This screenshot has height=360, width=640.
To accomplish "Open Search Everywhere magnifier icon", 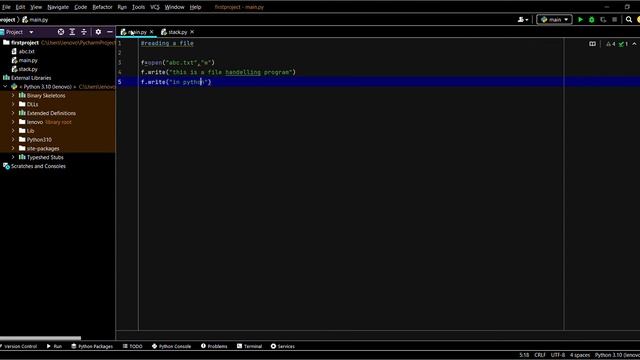I will 629,20.
